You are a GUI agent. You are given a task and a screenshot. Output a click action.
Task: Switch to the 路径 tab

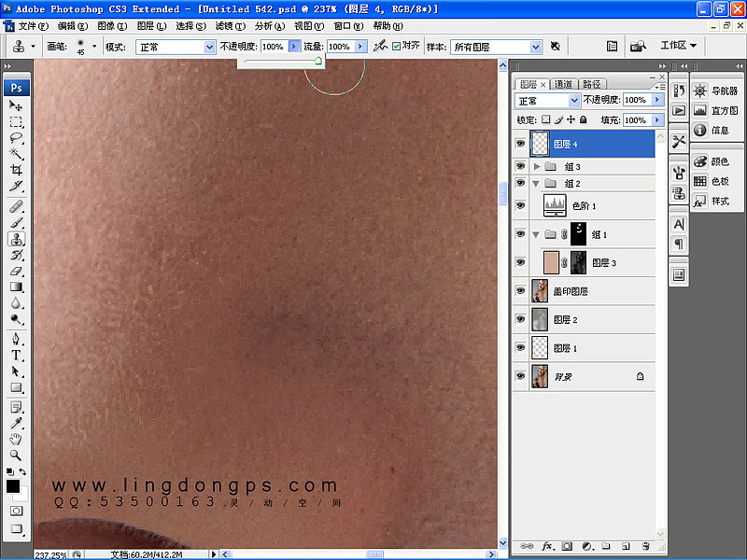point(591,84)
